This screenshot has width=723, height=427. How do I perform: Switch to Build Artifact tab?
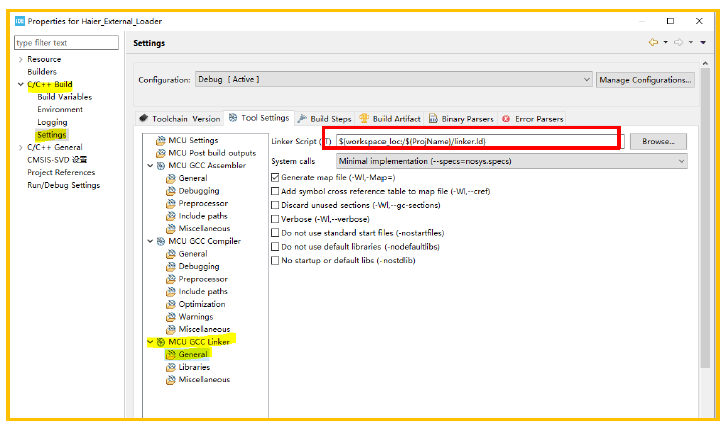click(x=390, y=119)
